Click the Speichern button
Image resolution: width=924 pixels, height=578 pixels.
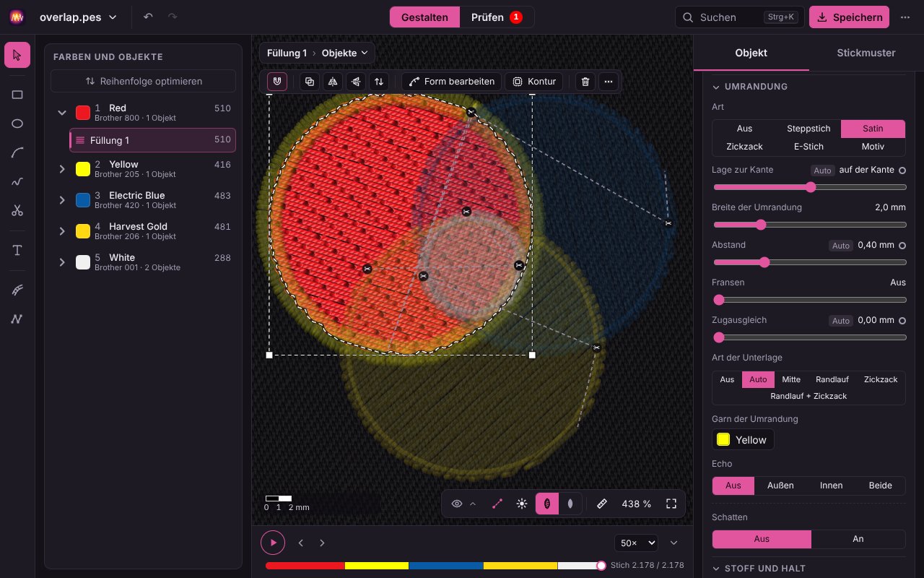click(849, 17)
